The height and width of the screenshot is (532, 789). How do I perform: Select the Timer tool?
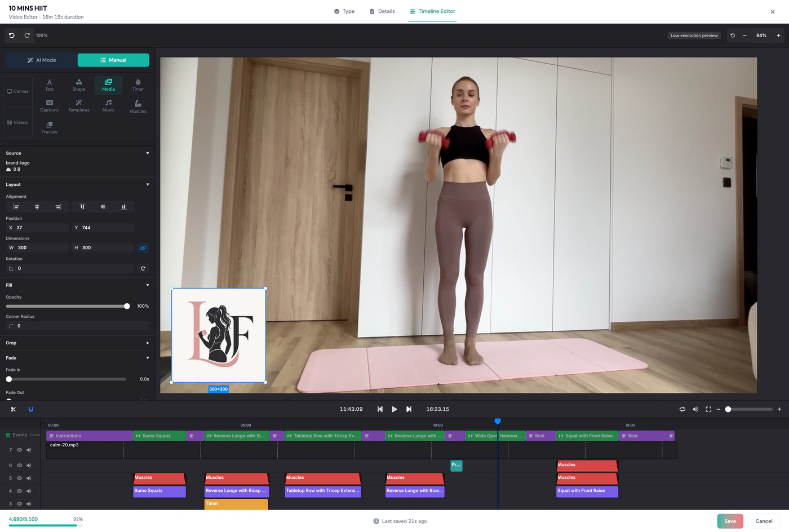point(138,85)
